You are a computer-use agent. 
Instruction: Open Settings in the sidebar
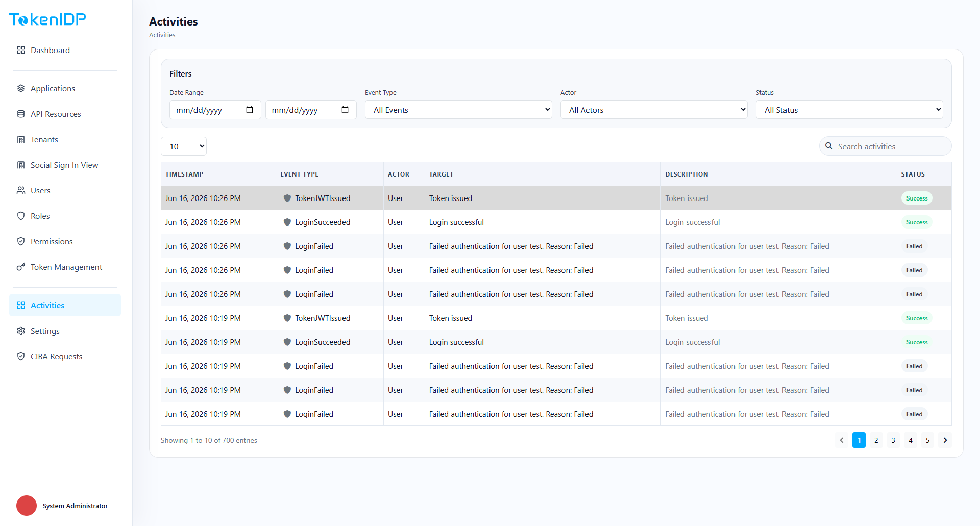pos(65,331)
